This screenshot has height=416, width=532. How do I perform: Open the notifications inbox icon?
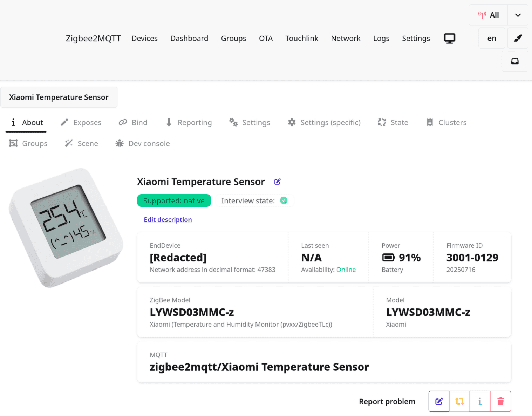coord(514,61)
